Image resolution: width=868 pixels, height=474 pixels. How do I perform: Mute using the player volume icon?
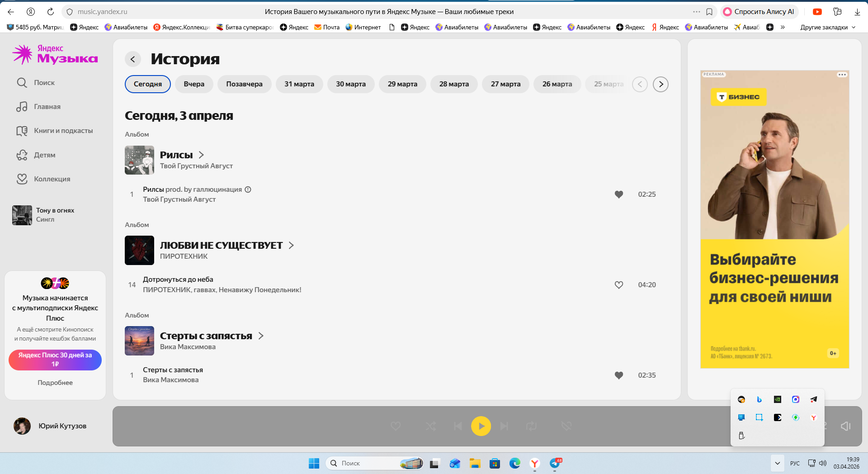pyautogui.click(x=846, y=426)
